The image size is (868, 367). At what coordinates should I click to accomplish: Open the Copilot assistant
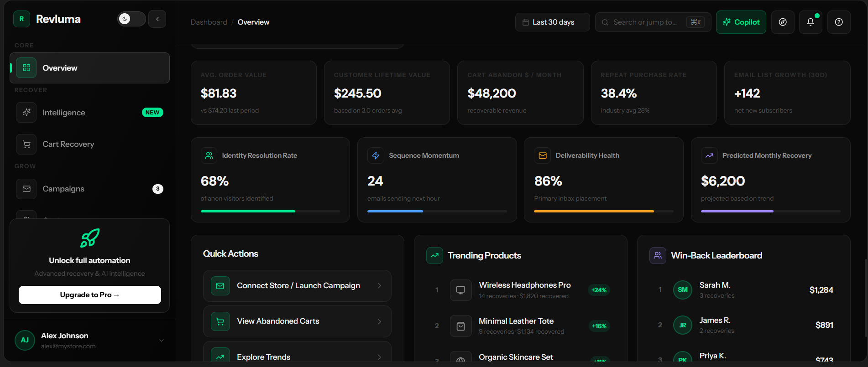click(741, 22)
